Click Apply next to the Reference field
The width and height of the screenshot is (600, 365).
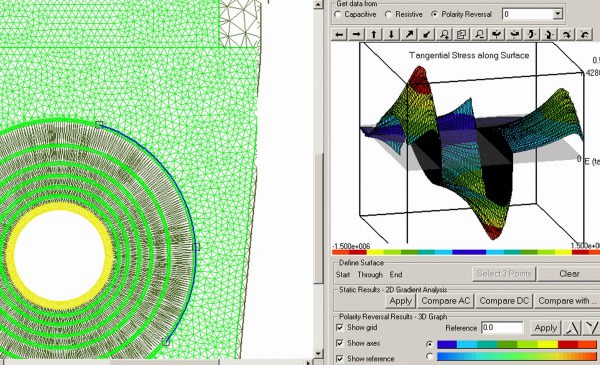point(546,328)
